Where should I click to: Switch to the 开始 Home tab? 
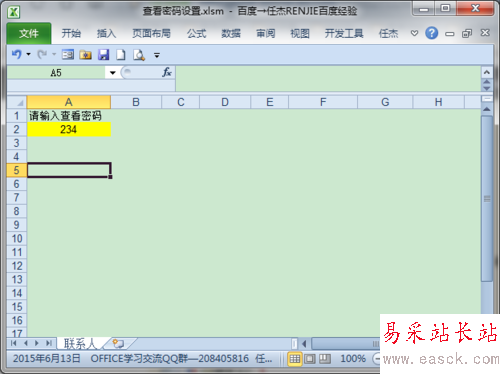point(71,33)
